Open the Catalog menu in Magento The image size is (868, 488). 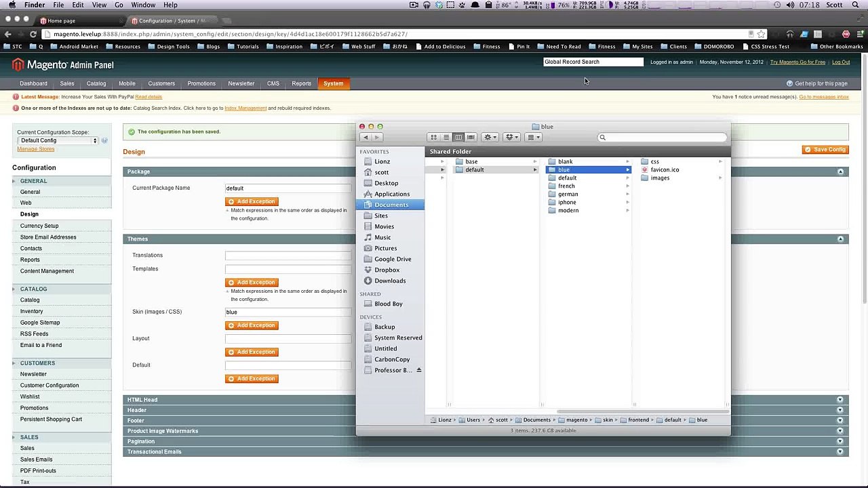(96, 83)
